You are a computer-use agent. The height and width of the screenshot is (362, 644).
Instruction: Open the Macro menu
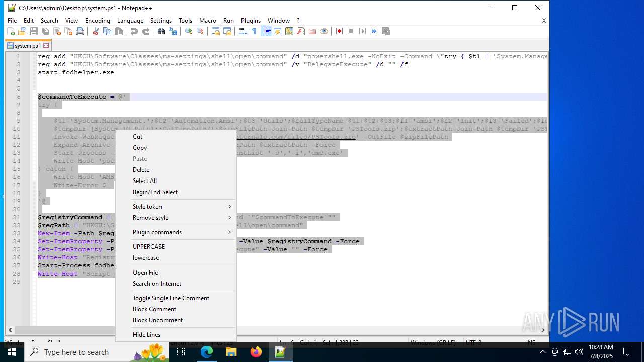pos(207,21)
